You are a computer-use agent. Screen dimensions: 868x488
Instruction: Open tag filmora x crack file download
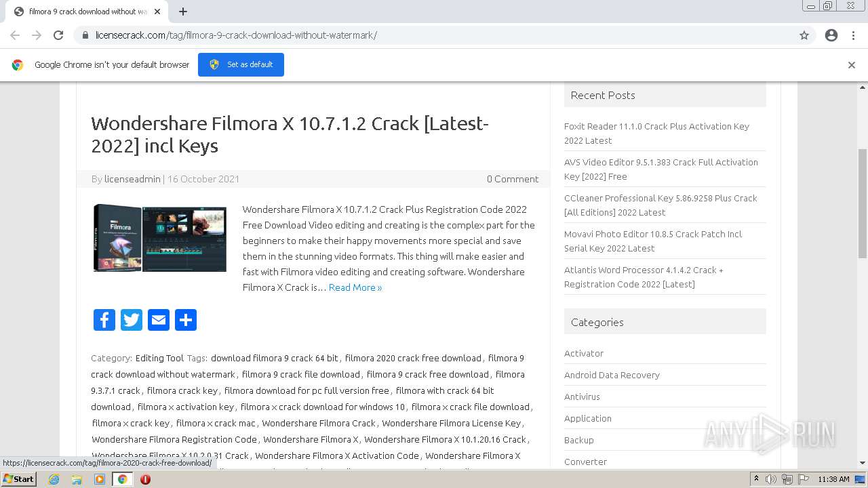pos(471,407)
